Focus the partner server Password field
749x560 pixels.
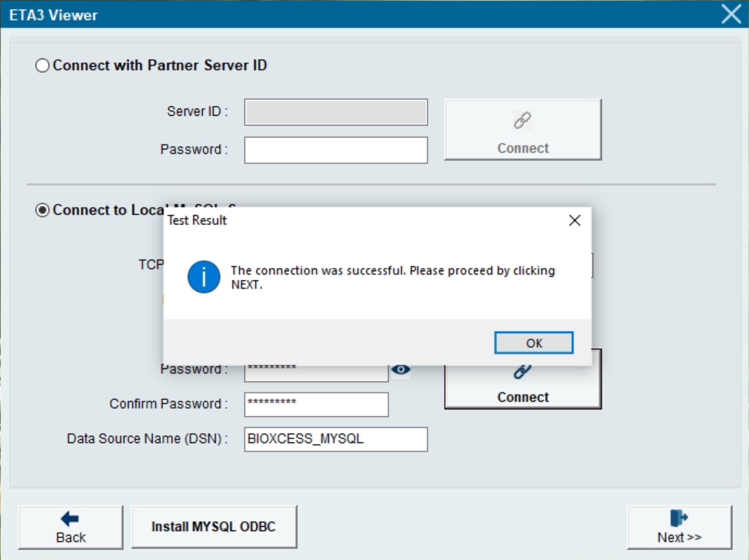336,150
